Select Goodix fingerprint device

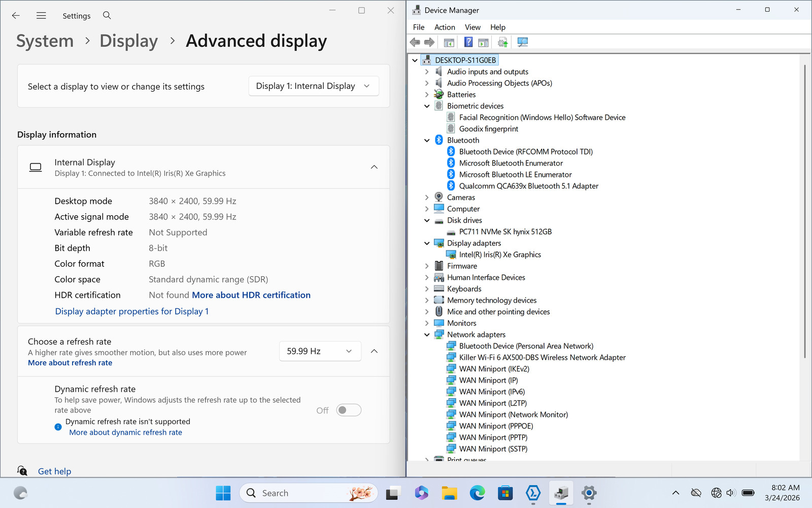click(x=489, y=129)
